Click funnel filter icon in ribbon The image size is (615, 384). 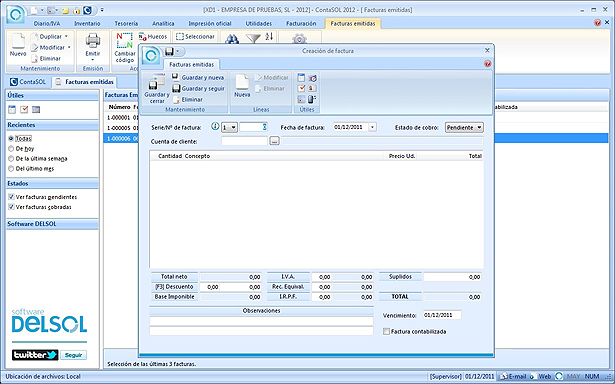[x=253, y=38]
